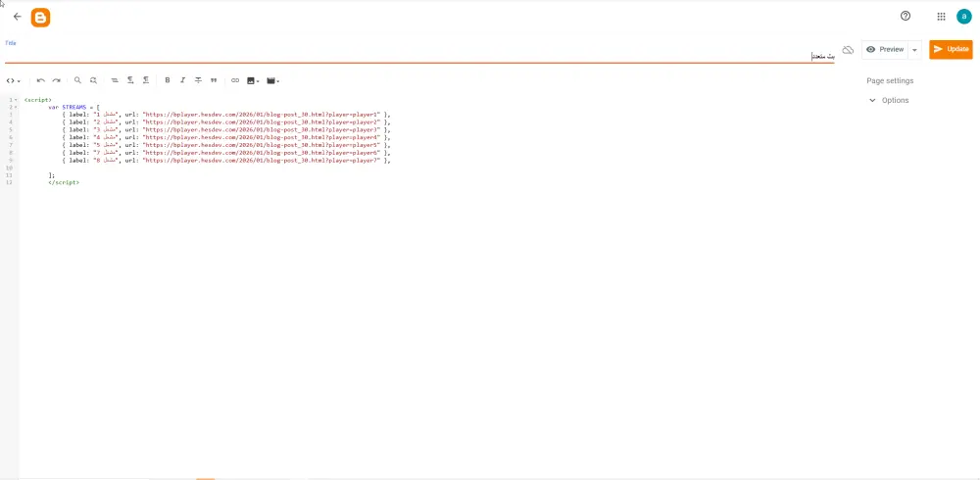This screenshot has height=480, width=980.
Task: Open the Preview dropdown arrow
Action: coord(915,49)
